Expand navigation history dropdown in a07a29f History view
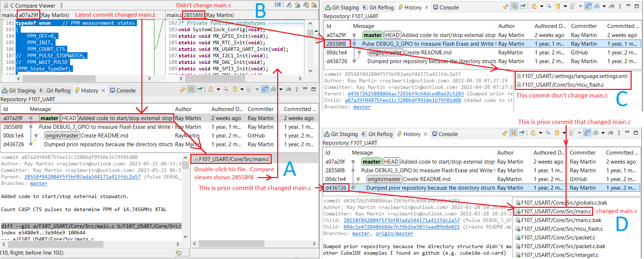Screen dimensions: 644x259 pos(218,89)
